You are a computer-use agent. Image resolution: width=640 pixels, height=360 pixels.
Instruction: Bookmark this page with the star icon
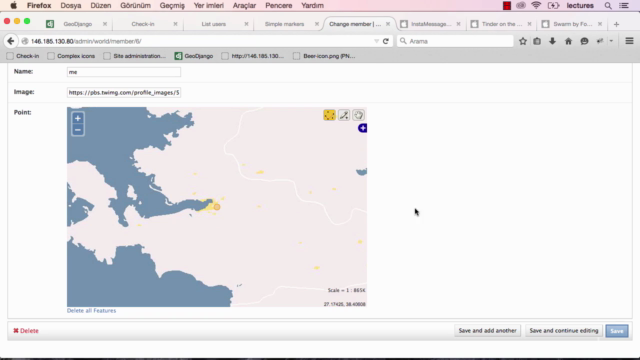click(523, 41)
